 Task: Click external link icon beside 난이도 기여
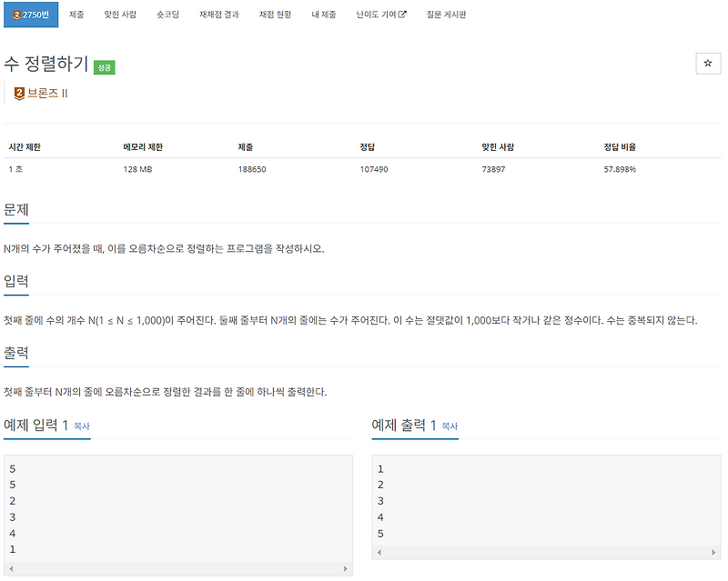[402, 15]
